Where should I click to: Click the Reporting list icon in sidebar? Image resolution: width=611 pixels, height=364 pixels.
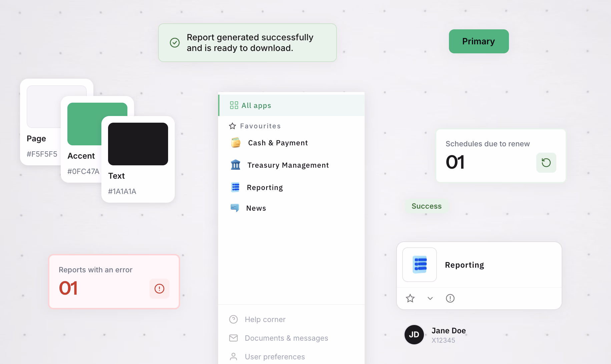235,187
